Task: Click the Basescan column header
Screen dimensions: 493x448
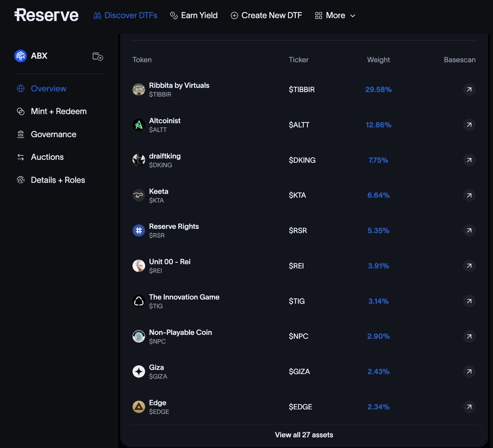Action: (x=460, y=60)
